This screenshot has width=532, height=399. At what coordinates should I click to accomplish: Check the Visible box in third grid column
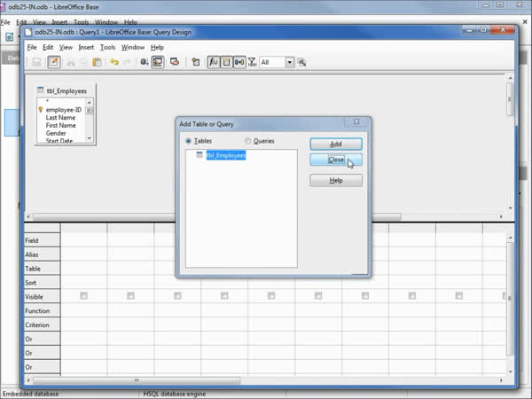coord(177,296)
